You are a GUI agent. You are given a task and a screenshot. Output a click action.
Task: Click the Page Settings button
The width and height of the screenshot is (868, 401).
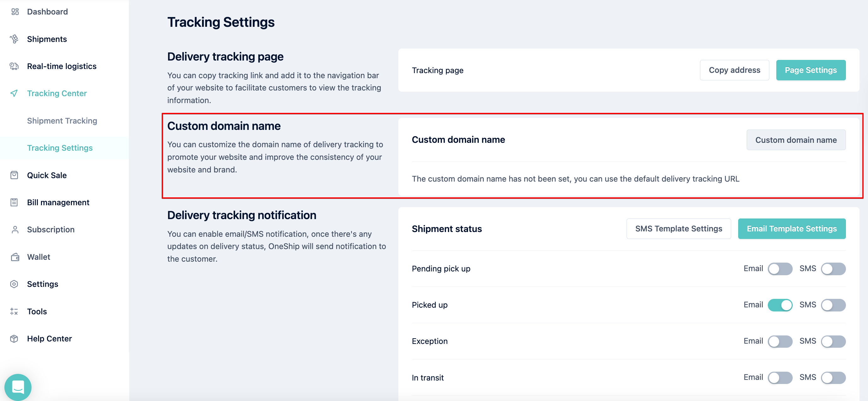(x=811, y=70)
